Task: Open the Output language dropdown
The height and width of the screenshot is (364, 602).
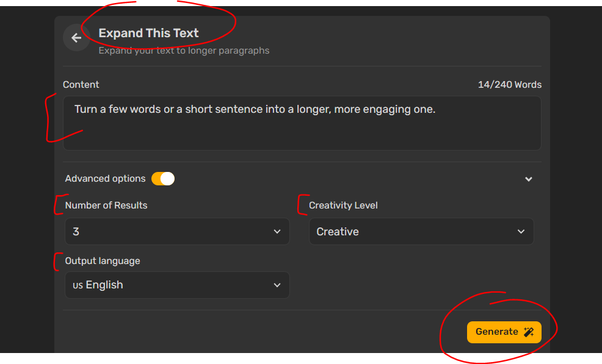Action: pyautogui.click(x=177, y=285)
